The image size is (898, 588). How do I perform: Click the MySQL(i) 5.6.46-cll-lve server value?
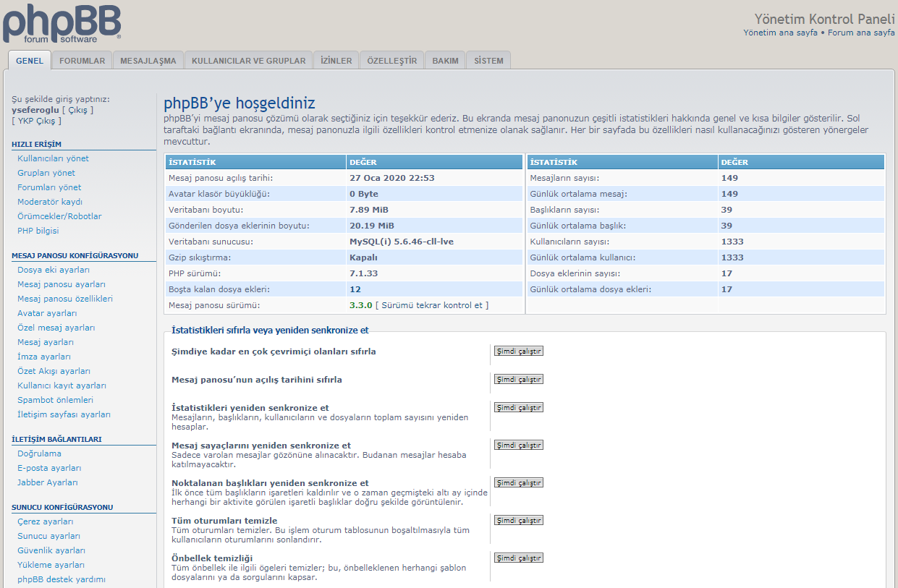pos(402,242)
